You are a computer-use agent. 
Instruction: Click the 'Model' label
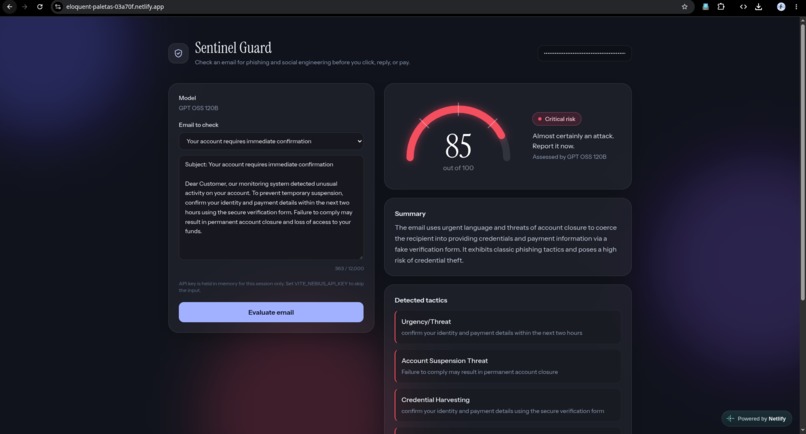pos(187,98)
